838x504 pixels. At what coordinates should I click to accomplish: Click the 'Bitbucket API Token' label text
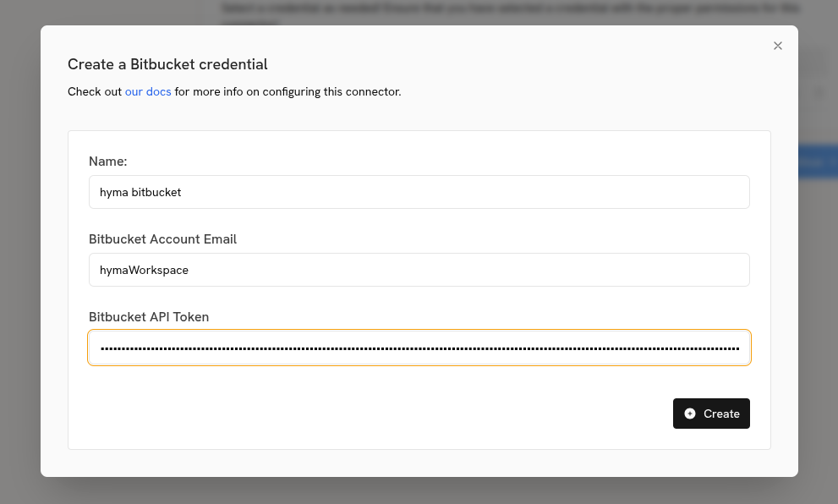(x=149, y=316)
